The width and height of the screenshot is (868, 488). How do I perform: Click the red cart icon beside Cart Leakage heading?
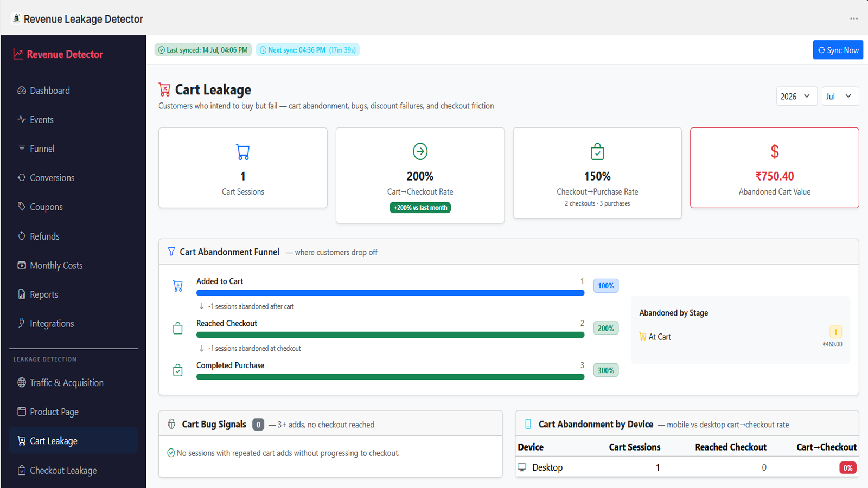164,89
